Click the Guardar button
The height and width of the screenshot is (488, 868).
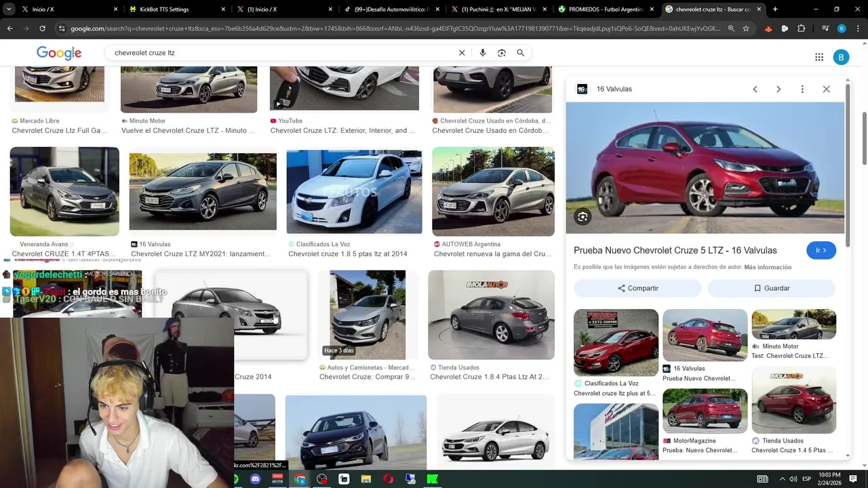771,288
